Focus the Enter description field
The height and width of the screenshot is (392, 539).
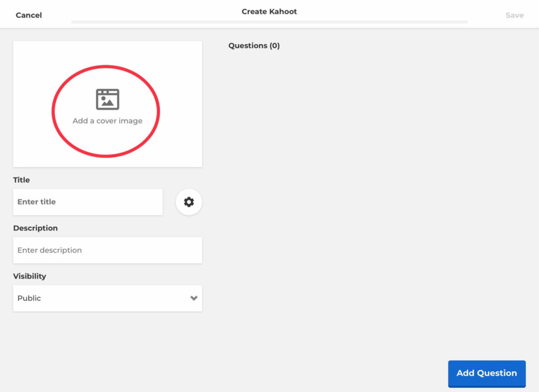pyautogui.click(x=107, y=250)
